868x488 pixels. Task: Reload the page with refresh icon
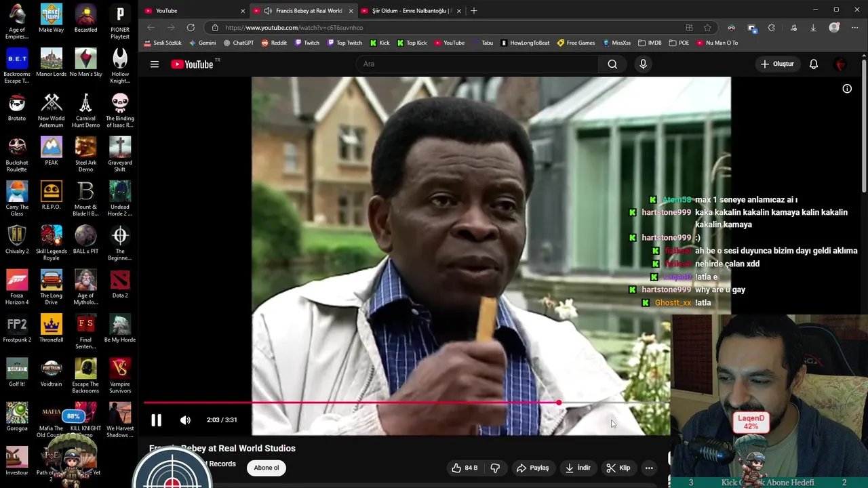coord(191,28)
